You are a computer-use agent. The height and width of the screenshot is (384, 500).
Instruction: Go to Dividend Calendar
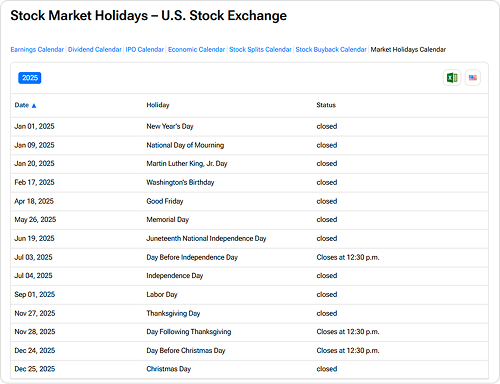[95, 50]
